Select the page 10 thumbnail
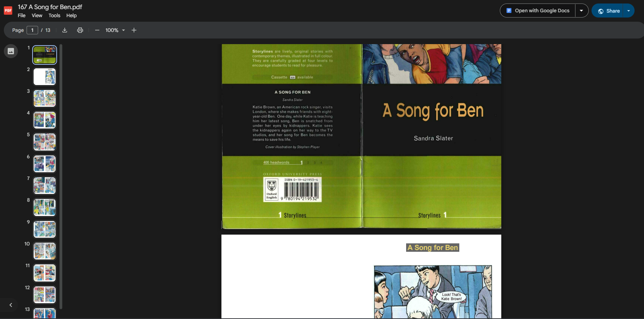Screen dimensions: 644x319 click(x=45, y=251)
